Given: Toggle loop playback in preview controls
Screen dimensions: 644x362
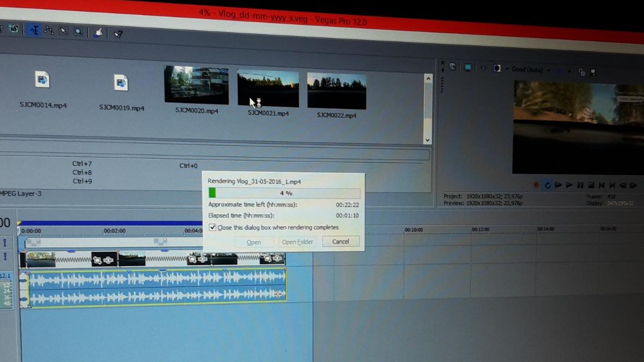Looking at the screenshot, I should pyautogui.click(x=547, y=185).
